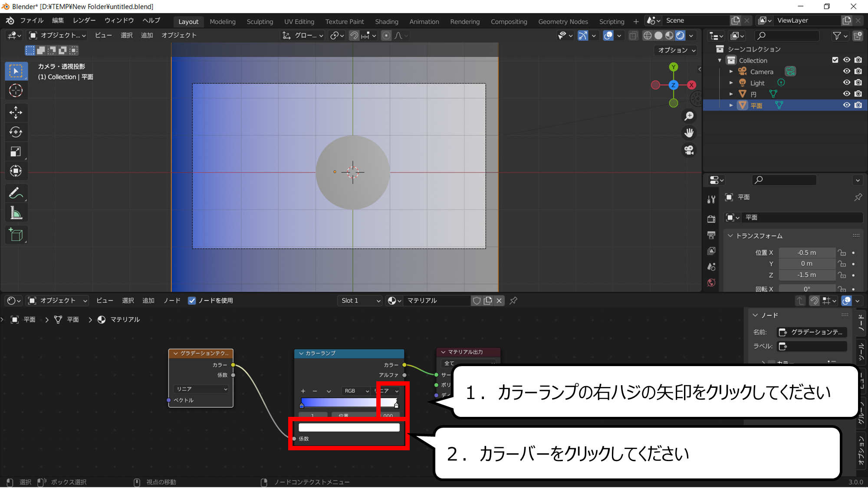Screen dimensions: 868x488
Task: Toggle fake user shield icon
Action: [x=477, y=301]
